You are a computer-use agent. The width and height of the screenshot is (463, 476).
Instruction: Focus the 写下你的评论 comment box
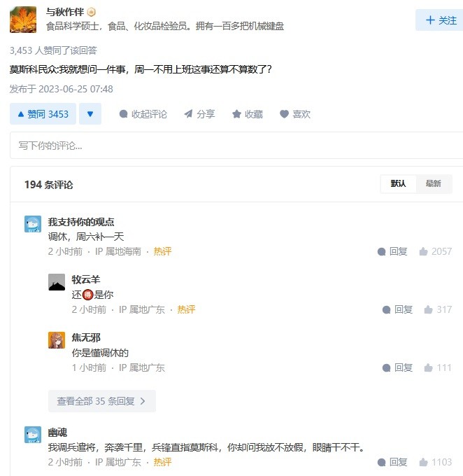[x=236, y=146]
